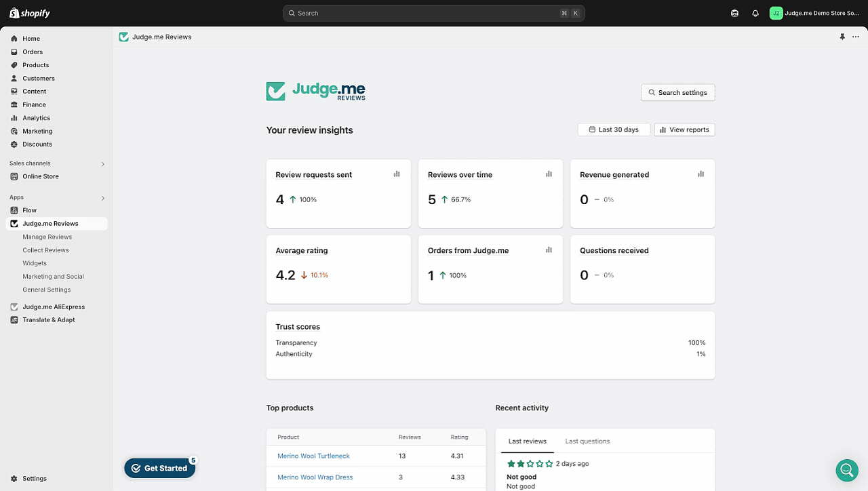Open Settings via the gear icon

[14, 478]
